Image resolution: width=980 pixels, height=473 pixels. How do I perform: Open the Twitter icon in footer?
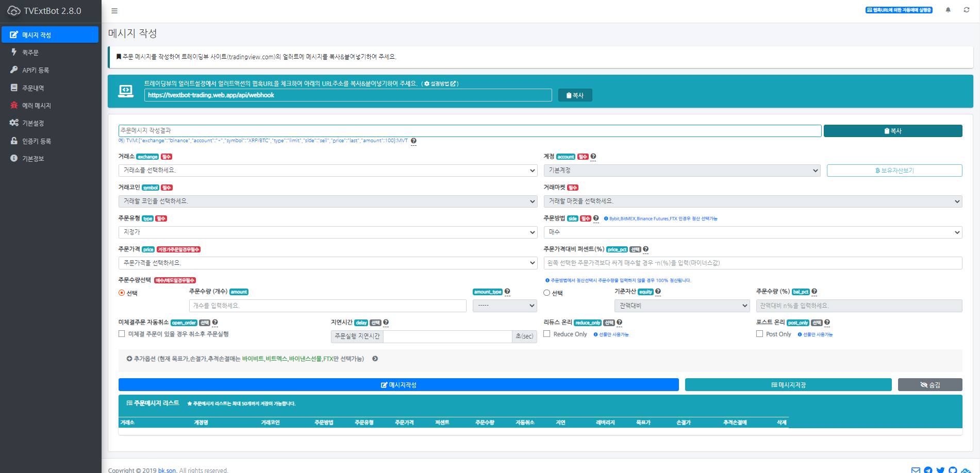click(940, 470)
